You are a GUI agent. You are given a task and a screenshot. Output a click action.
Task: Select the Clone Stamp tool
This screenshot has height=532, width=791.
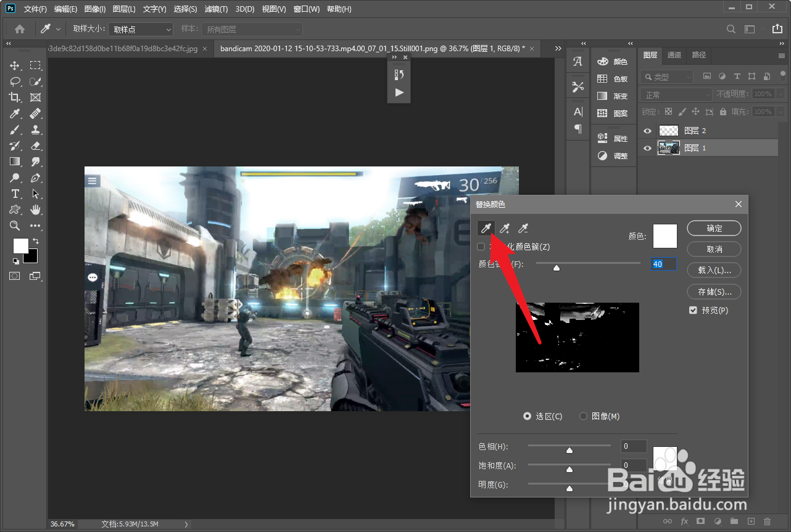click(x=36, y=129)
